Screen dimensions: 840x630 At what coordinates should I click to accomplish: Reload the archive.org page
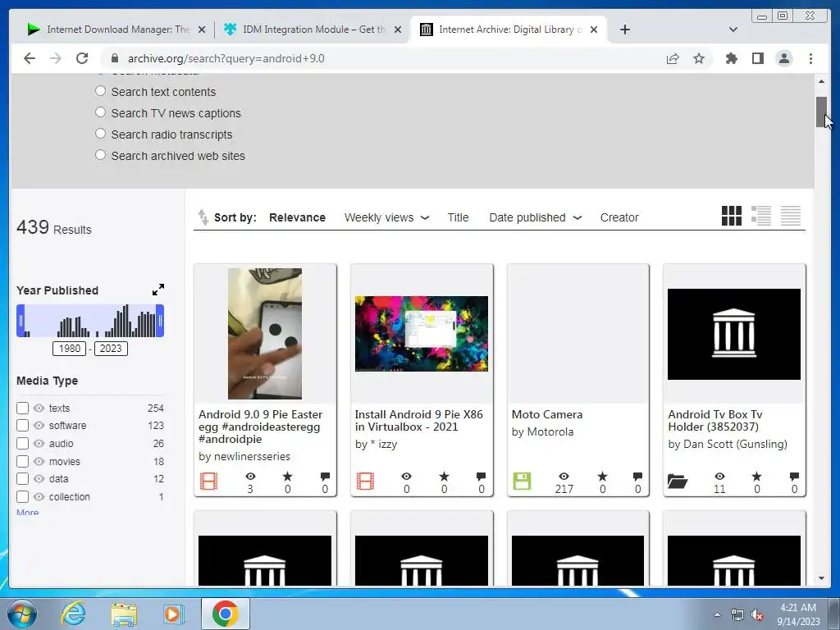pyautogui.click(x=82, y=58)
